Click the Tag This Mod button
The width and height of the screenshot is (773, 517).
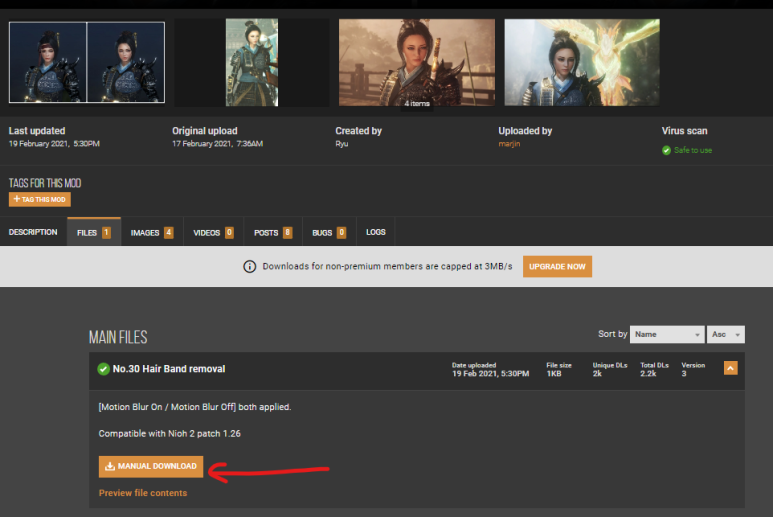39,200
